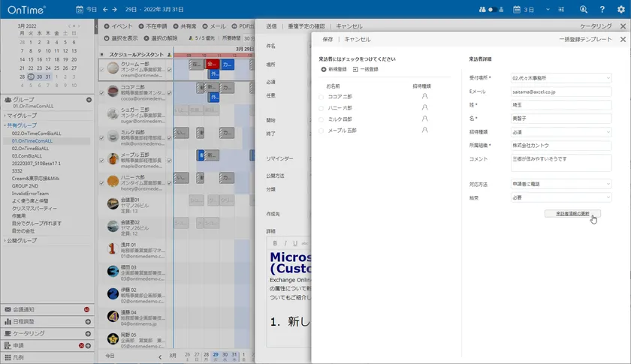Click the 一括登録 import icon
Screen dimensions: 631x364
355,69
